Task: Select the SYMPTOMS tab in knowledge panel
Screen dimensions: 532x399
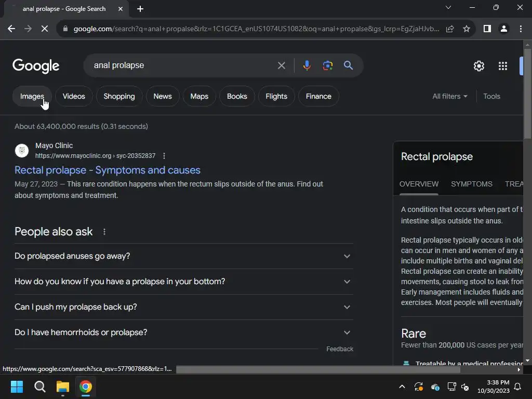Action: tap(471, 184)
